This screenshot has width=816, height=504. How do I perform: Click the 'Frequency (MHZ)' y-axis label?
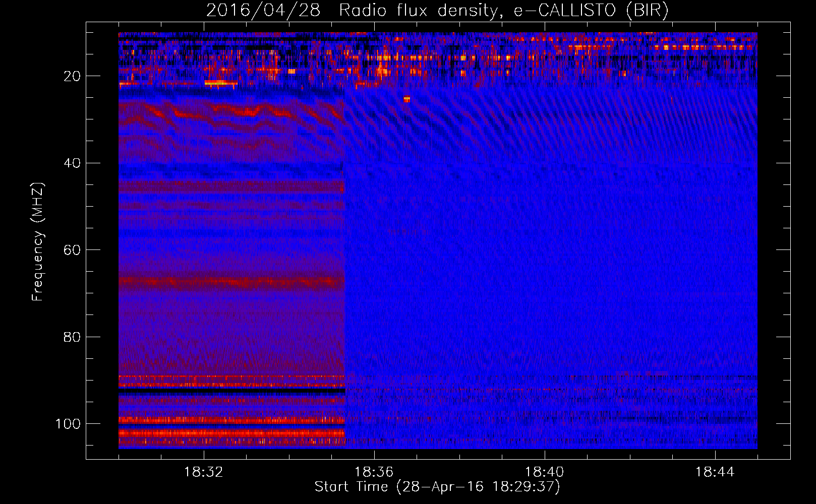coord(38,241)
